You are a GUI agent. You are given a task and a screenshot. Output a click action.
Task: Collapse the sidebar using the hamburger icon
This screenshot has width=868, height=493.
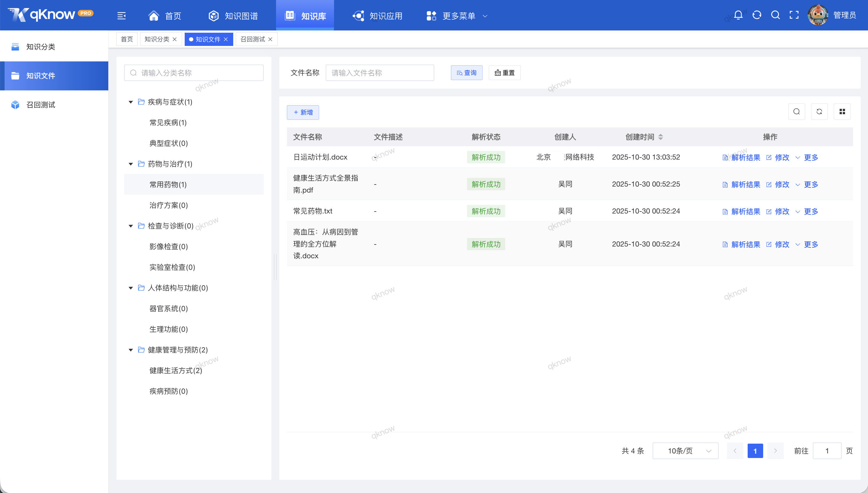point(121,15)
